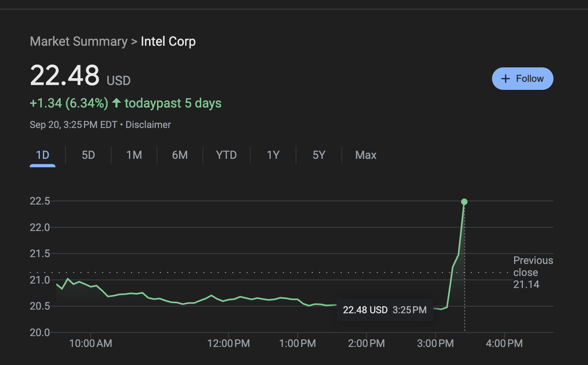The height and width of the screenshot is (365, 588).
Task: Click the green up arrow beside percentage change
Action: tap(116, 103)
